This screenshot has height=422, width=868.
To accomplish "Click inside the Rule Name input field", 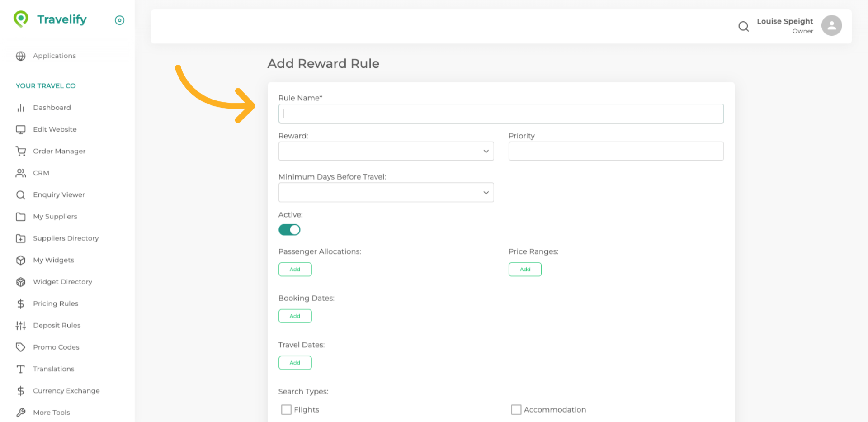I will (500, 114).
